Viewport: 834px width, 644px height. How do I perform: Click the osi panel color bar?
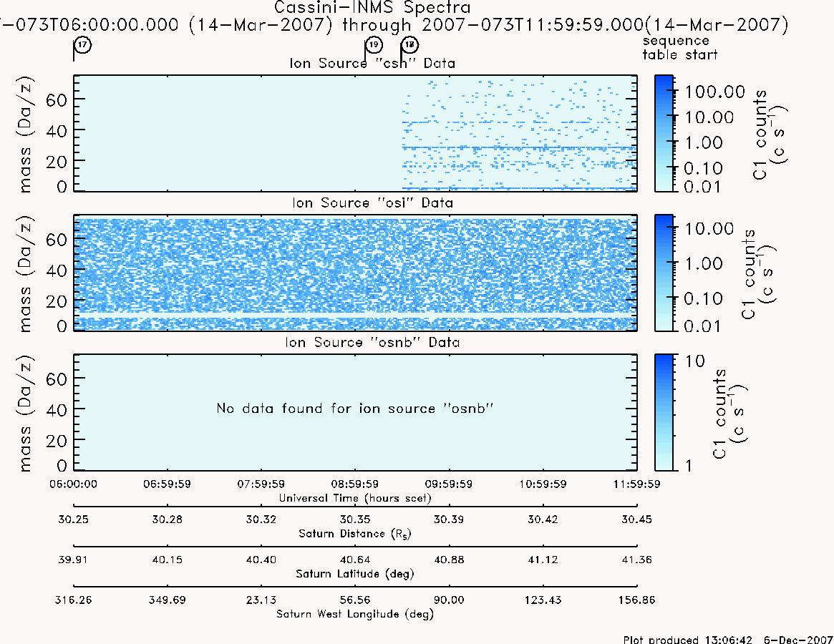[664, 273]
